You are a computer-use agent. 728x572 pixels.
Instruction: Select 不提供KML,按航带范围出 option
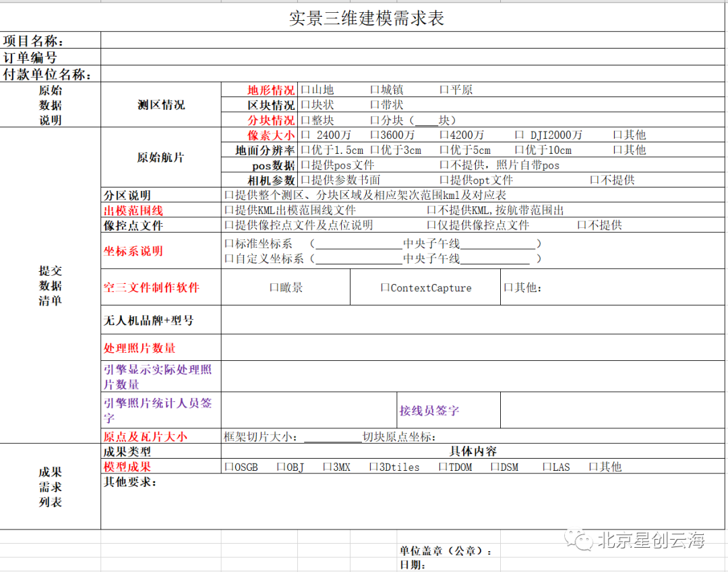pos(431,210)
